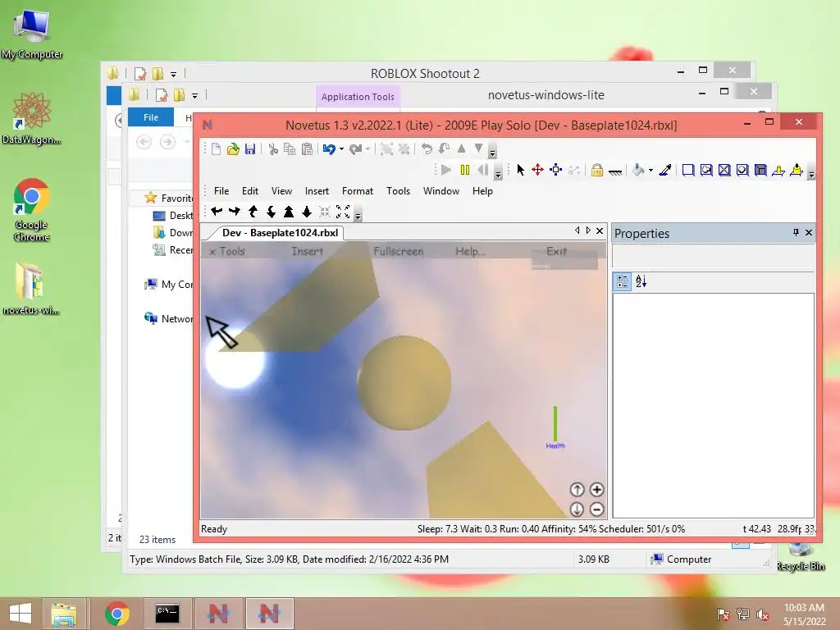The width and height of the screenshot is (840, 630).
Task: Toggle the Anchor tool icon
Action: [615, 171]
